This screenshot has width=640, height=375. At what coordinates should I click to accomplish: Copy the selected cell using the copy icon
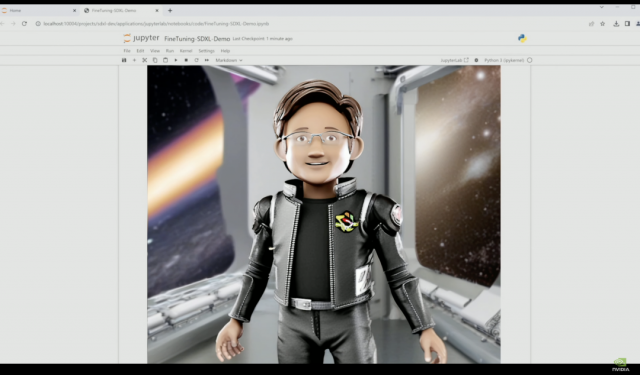point(155,60)
